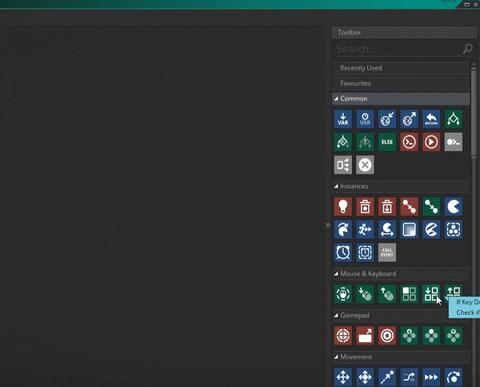Choose the Return action icon

point(431,119)
